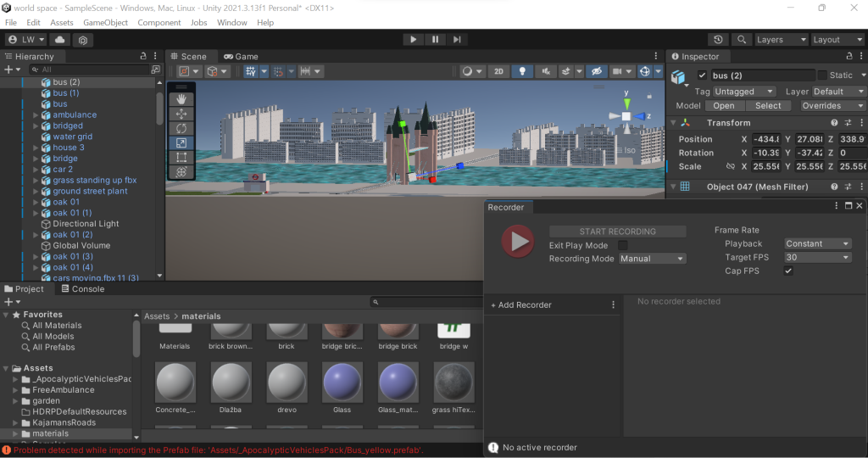Select All Materials in Favorites
This screenshot has height=458, width=868.
(x=57, y=326)
